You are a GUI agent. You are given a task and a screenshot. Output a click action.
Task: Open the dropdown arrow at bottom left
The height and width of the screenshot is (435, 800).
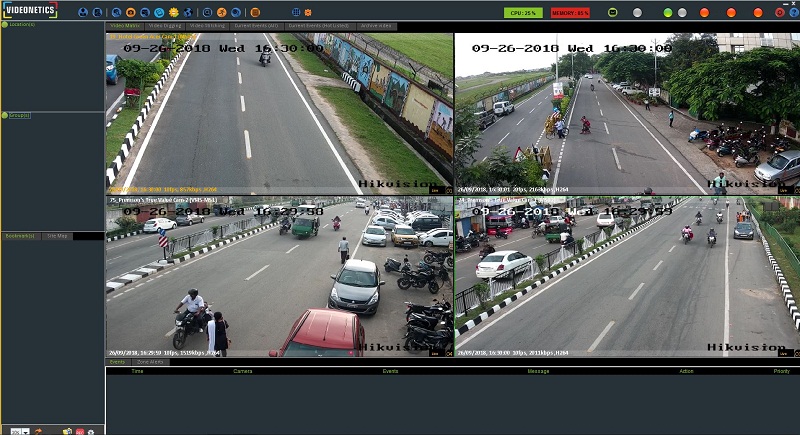tap(25, 430)
